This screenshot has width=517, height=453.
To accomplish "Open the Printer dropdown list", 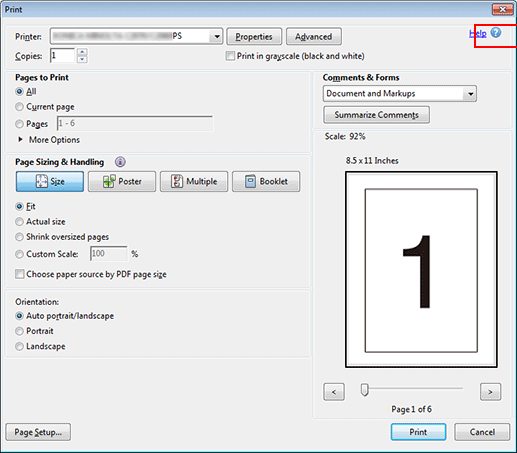I will point(217,36).
